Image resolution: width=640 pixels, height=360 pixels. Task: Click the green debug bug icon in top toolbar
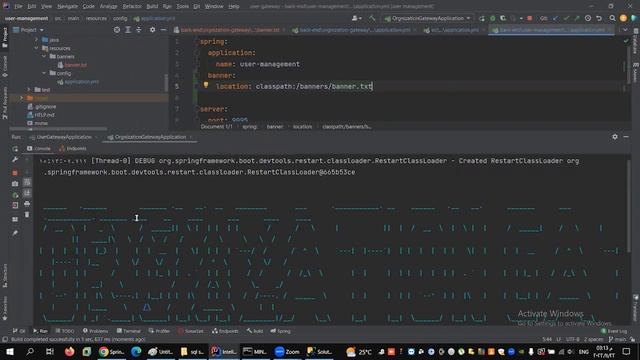pos(493,18)
